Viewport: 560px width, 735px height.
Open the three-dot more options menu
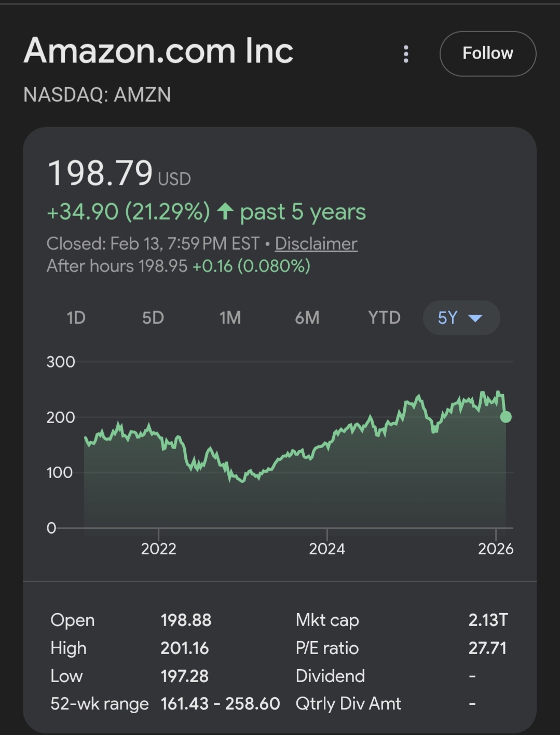[x=406, y=54]
